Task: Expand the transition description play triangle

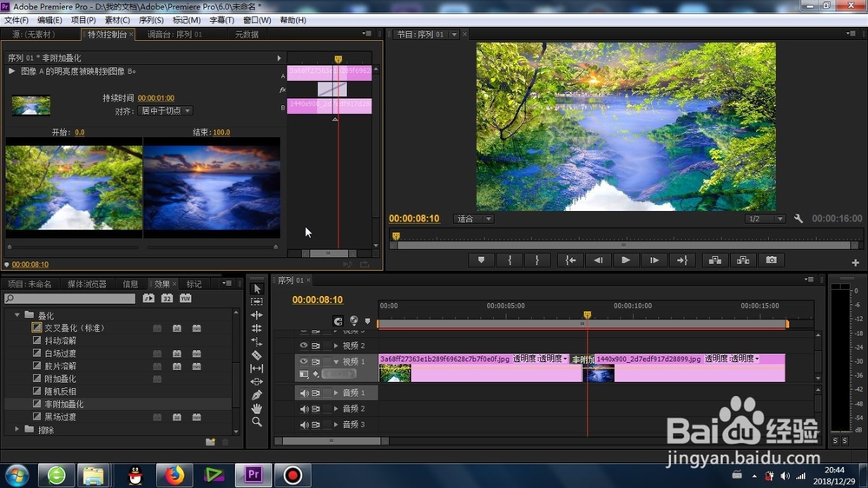Action: click(11, 71)
